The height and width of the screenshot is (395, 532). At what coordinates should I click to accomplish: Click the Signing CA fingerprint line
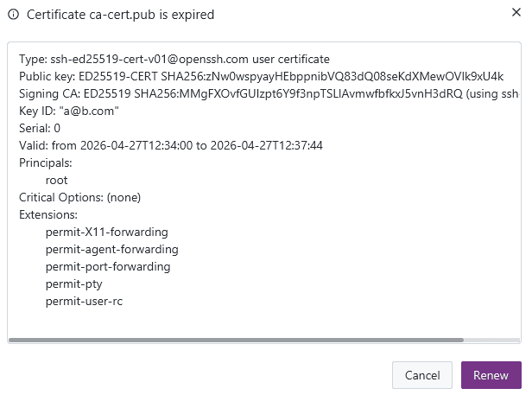269,93
